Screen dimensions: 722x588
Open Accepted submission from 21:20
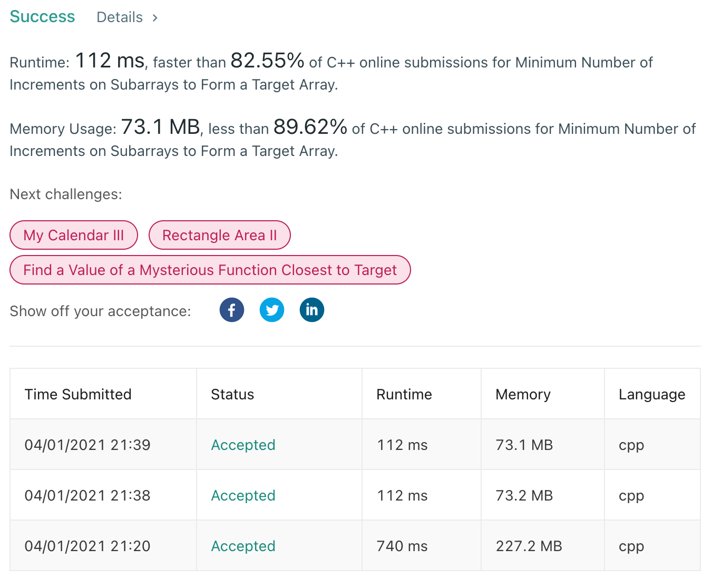[243, 546]
